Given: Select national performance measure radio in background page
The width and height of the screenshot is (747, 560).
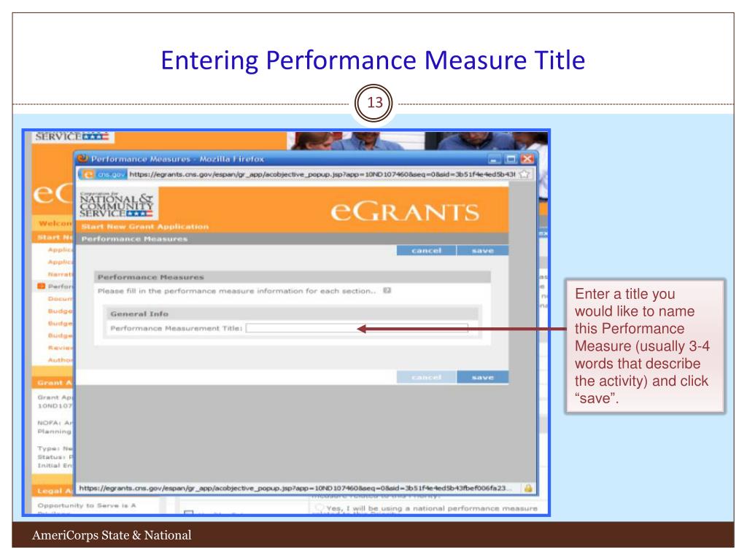Looking at the screenshot, I should coord(320,508).
